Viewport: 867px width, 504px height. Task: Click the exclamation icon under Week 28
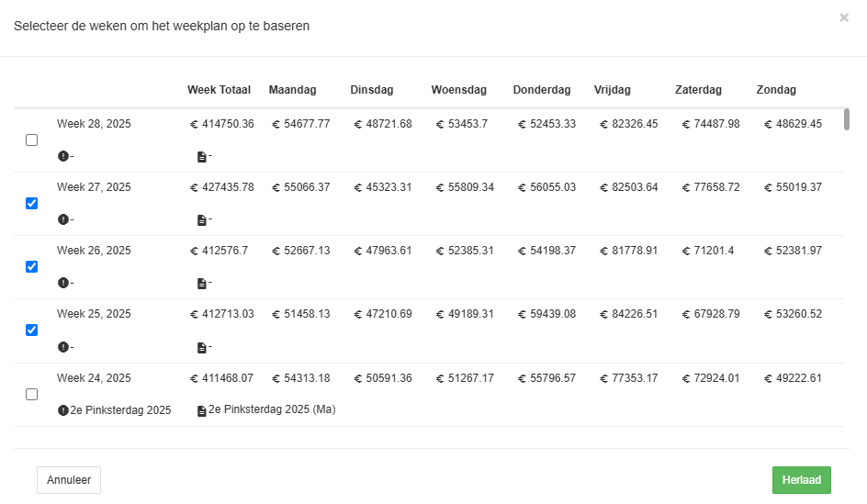click(x=63, y=156)
